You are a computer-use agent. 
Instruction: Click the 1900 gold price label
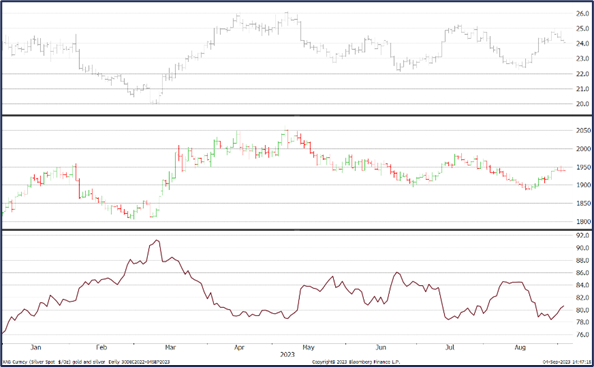583,185
